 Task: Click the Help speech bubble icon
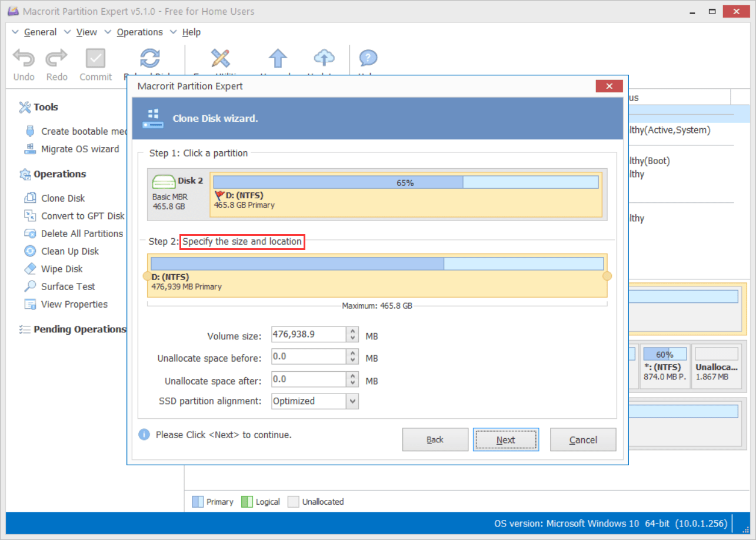click(x=368, y=58)
